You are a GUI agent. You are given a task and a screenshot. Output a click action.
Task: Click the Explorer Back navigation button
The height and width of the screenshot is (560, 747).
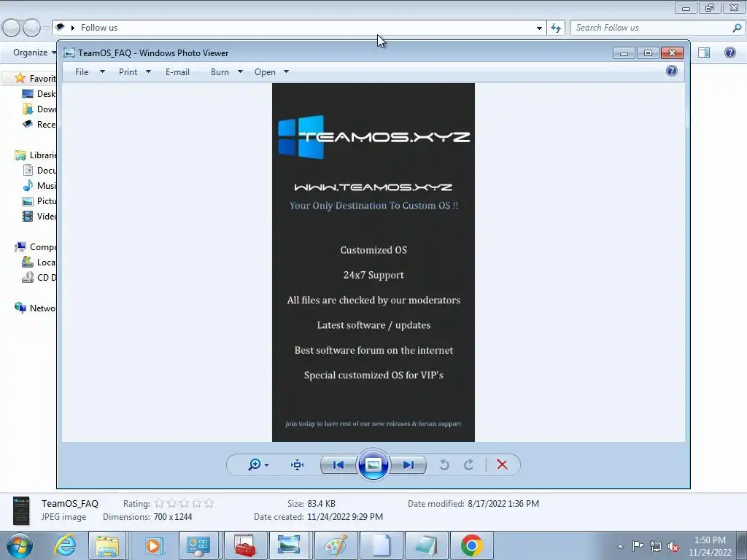[x=12, y=28]
